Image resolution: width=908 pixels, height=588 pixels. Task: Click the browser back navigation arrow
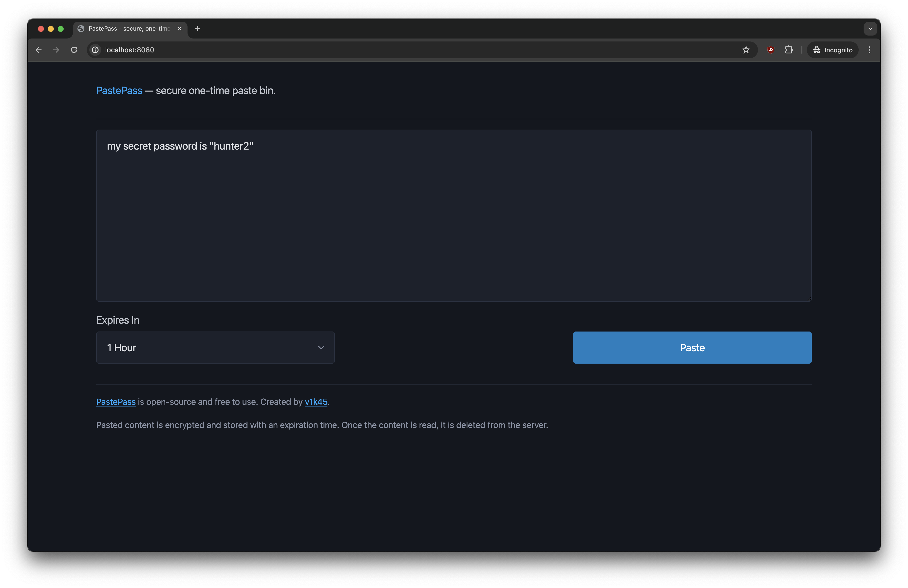(38, 50)
